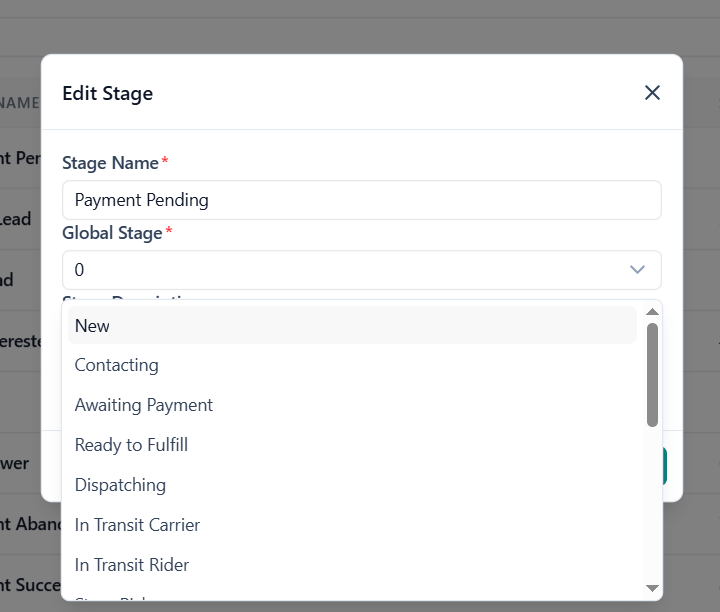Click the dropdown list scrollbar thumb
Screen dimensions: 720x612
point(652,374)
